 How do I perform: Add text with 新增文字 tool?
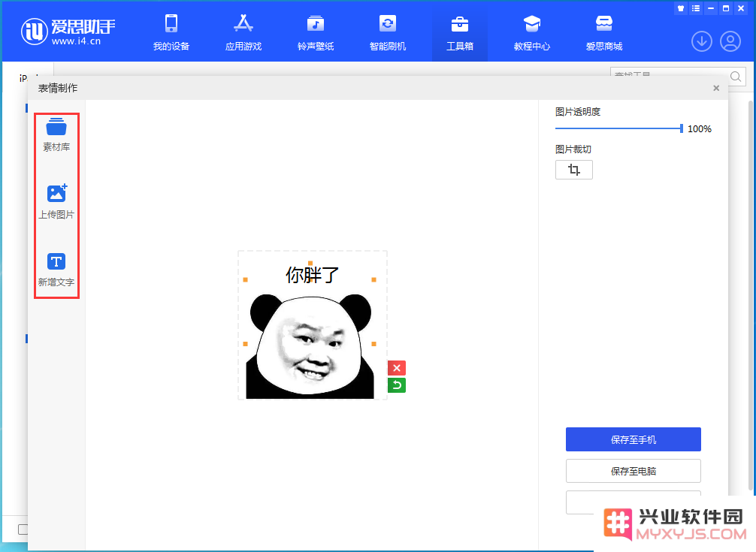[x=56, y=270]
